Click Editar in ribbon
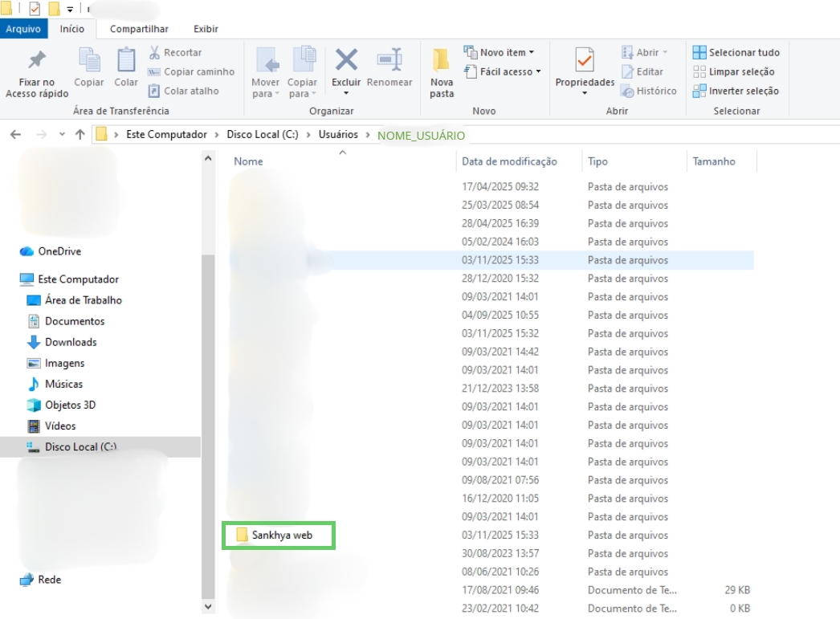This screenshot has height=619, width=840. pyautogui.click(x=642, y=71)
